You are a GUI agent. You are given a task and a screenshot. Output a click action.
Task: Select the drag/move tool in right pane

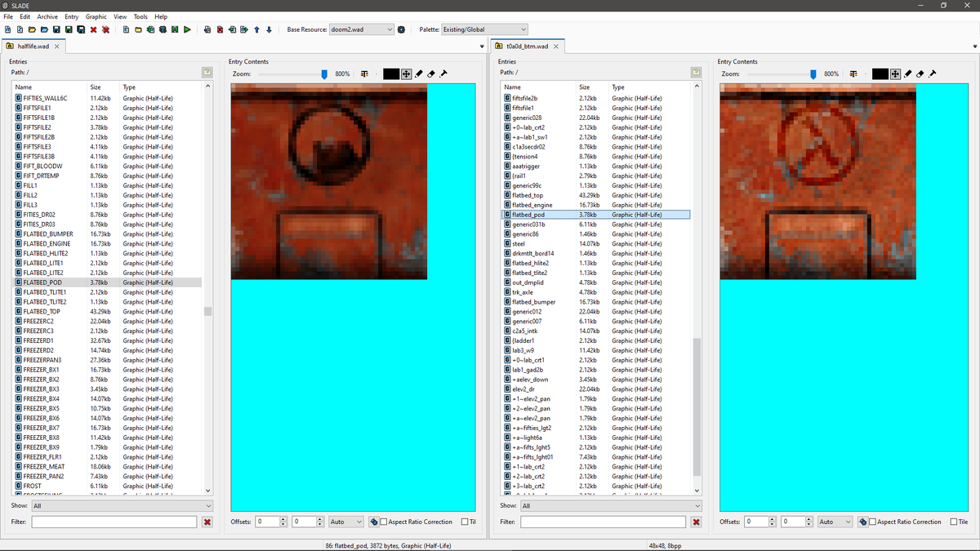click(x=896, y=73)
